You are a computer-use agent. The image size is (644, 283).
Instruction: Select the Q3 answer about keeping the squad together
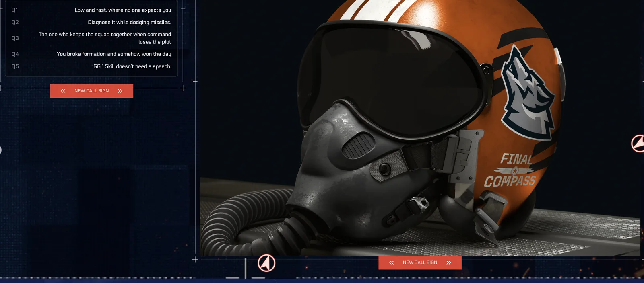click(x=105, y=38)
